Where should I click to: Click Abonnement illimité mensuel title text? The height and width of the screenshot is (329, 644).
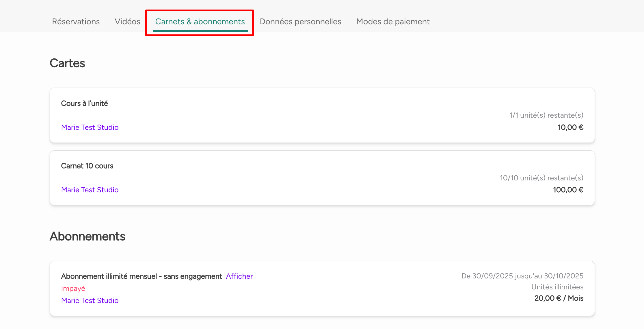(x=142, y=276)
